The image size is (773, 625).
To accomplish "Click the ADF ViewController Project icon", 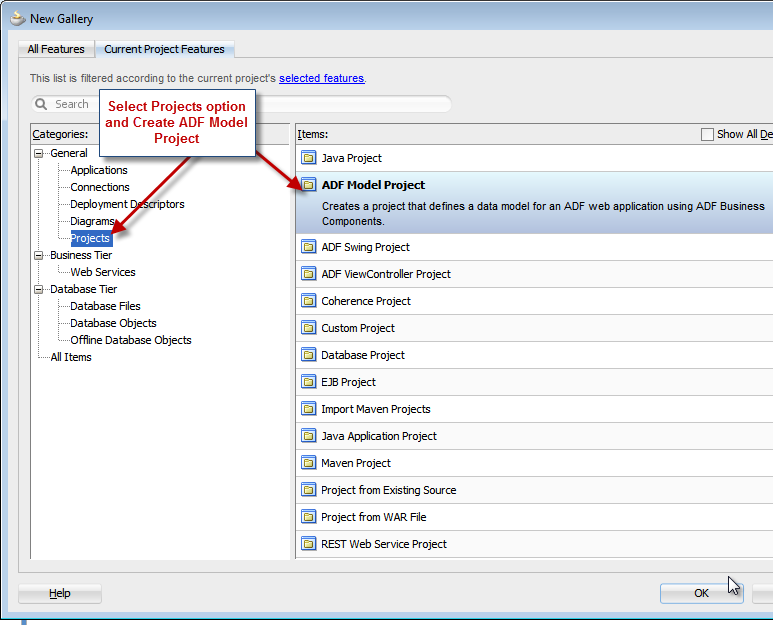I will [x=309, y=274].
